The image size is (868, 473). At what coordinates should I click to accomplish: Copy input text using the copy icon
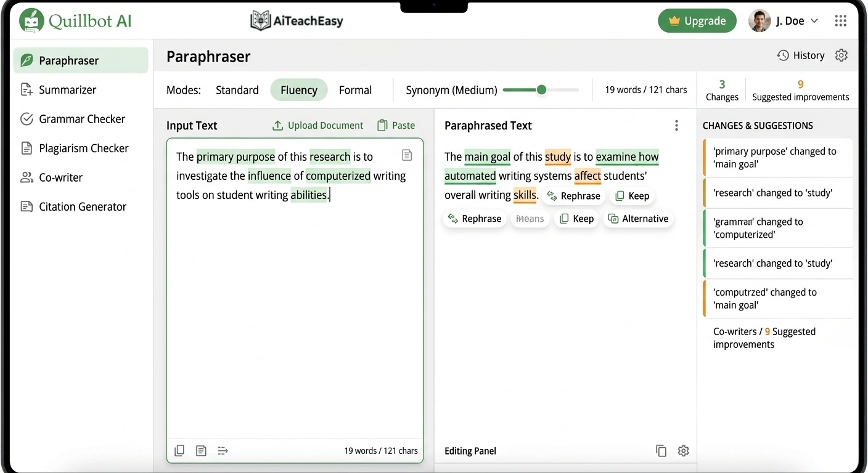(179, 450)
